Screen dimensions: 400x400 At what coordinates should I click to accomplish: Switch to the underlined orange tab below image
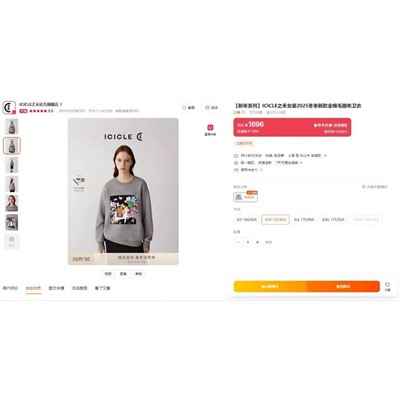[33, 288]
